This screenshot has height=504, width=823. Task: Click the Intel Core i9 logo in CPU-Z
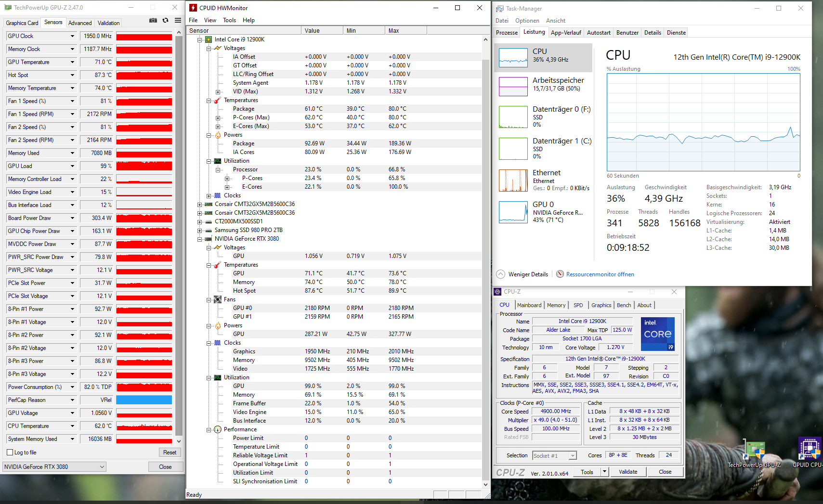click(x=658, y=334)
